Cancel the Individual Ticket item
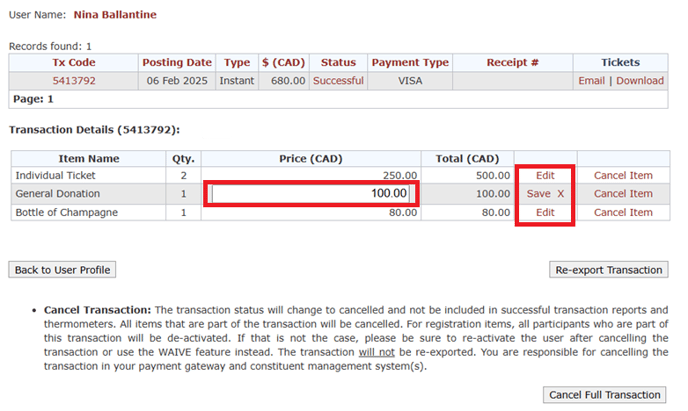The image size is (688, 411). 623,175
